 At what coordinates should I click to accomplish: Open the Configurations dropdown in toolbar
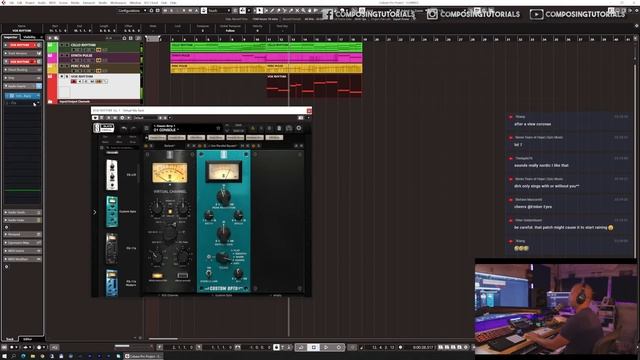[132, 11]
